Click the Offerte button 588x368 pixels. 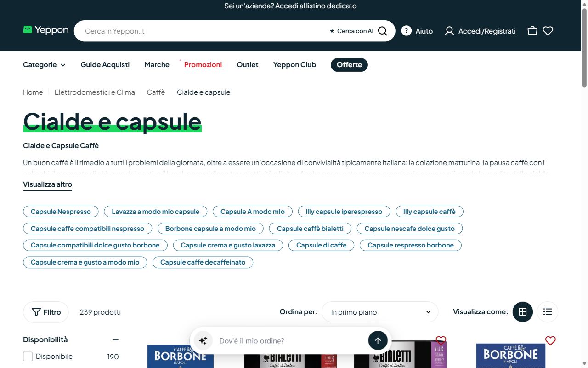click(x=349, y=65)
